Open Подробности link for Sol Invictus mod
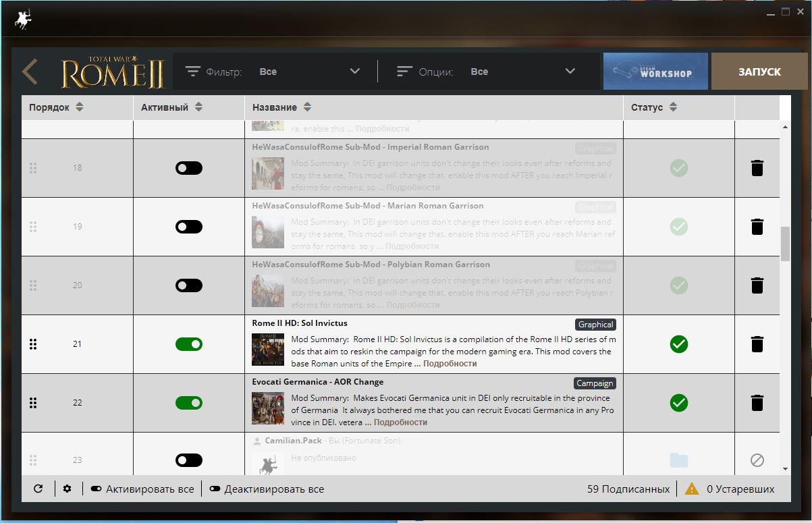812x523 pixels. [x=450, y=364]
